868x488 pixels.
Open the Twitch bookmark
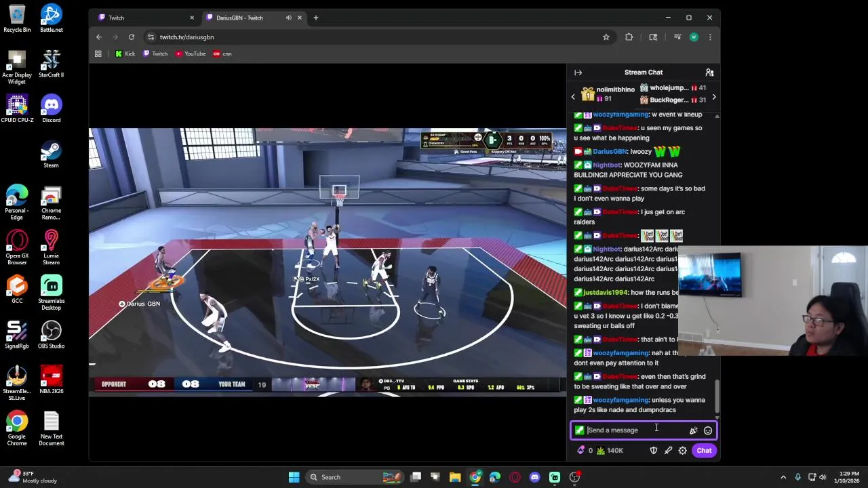click(155, 54)
